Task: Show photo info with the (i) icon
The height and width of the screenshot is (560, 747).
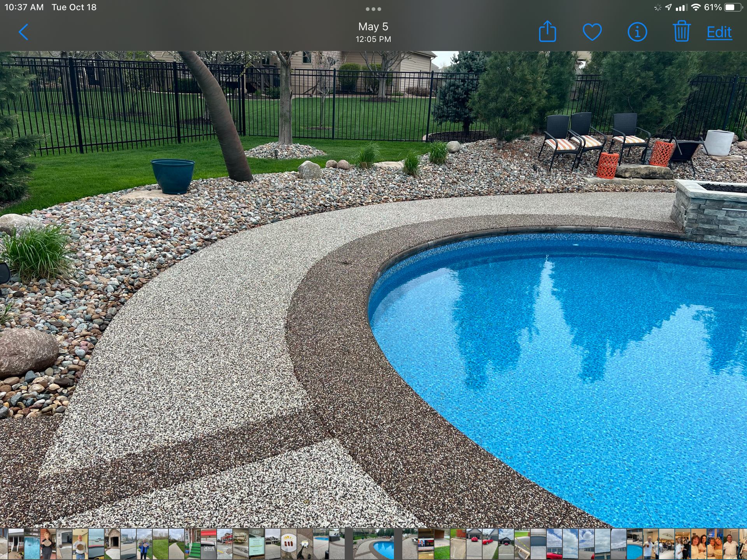Action: pyautogui.click(x=637, y=32)
